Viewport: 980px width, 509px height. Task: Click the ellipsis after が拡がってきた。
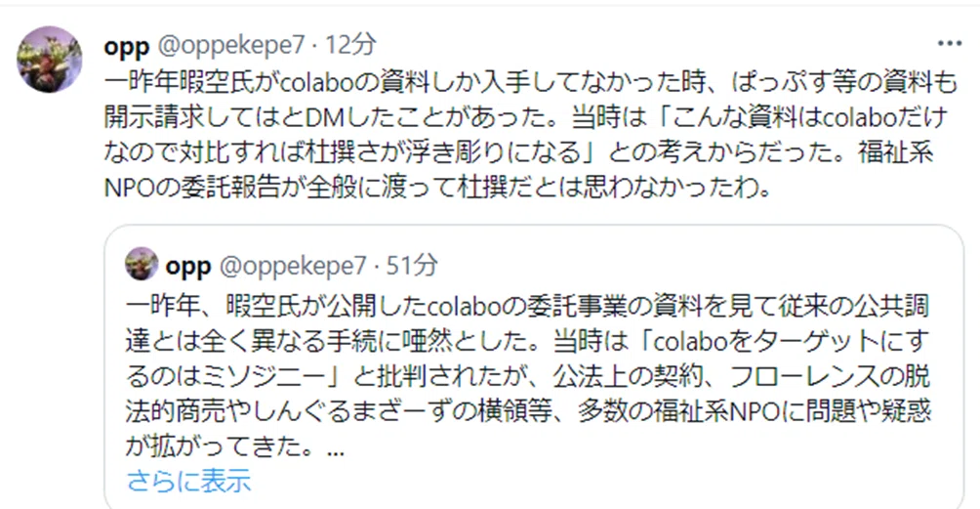pos(335,452)
